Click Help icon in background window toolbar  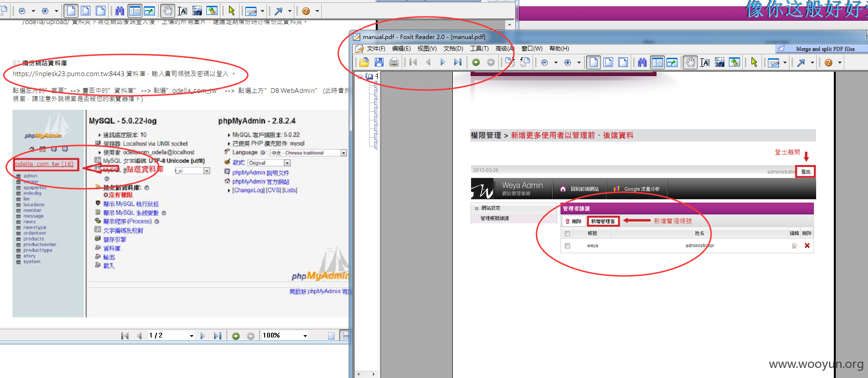pos(306,11)
